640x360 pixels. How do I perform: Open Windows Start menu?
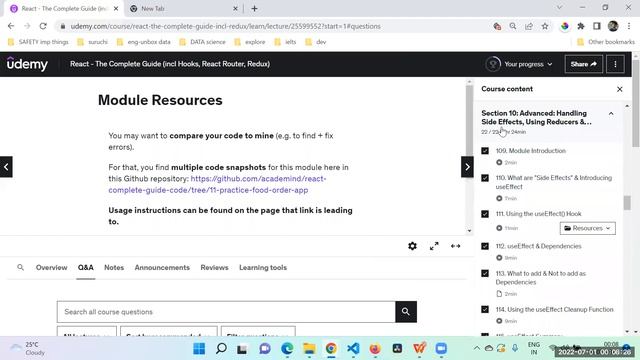click(199, 349)
